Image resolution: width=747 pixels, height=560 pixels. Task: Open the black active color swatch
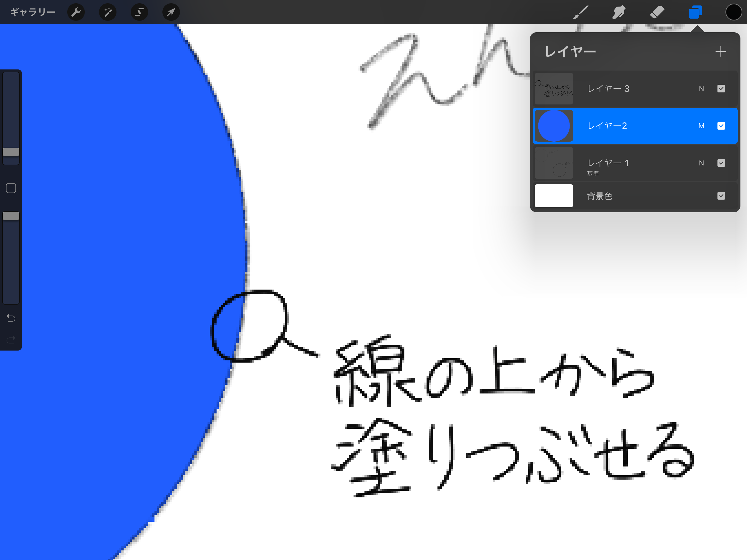pyautogui.click(x=734, y=12)
